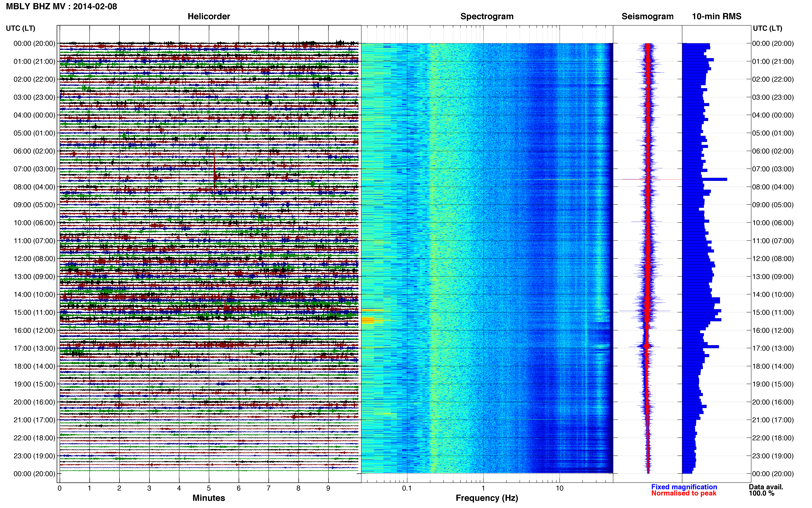Click the Helicorder-side '05:00 (01:00)' time label
The image size is (812, 508).
(34, 133)
